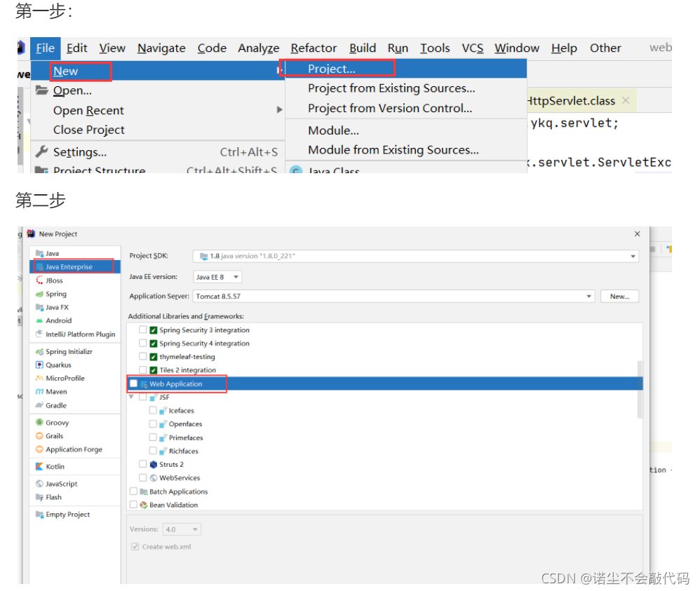
Task: Check Primefaces checkbox
Action: point(153,437)
